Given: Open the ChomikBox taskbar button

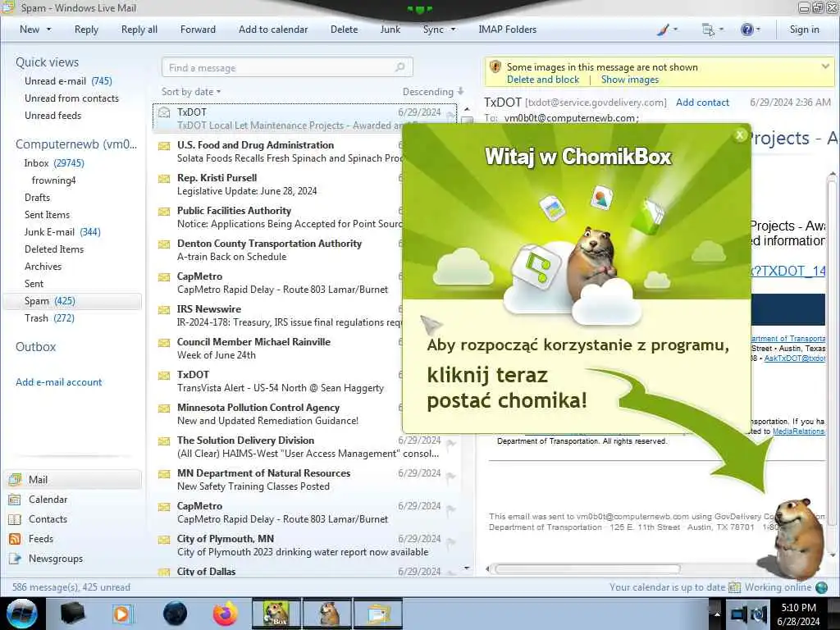Looking at the screenshot, I should 276,614.
